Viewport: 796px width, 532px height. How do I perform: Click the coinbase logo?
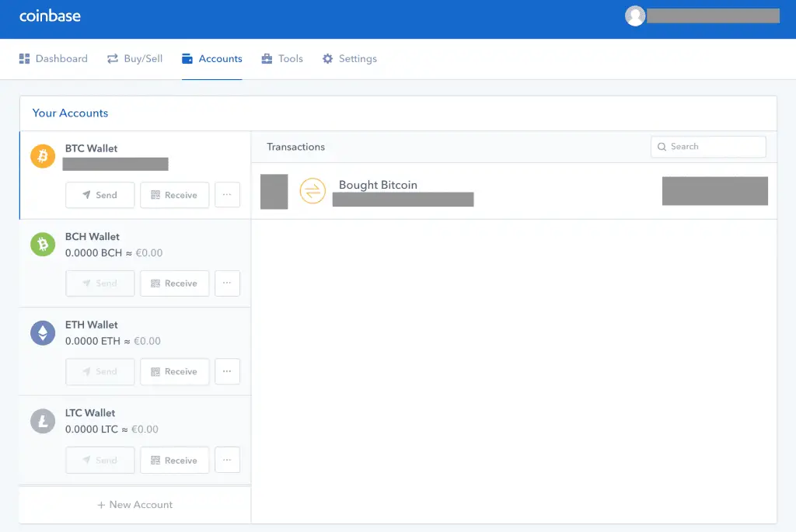50,16
